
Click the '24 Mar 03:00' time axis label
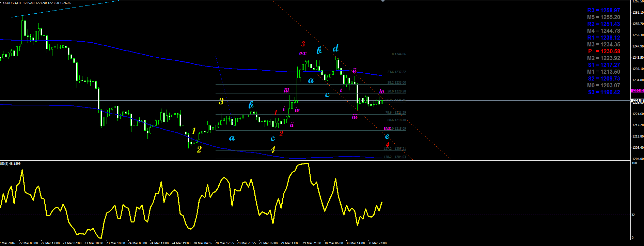click(138, 243)
